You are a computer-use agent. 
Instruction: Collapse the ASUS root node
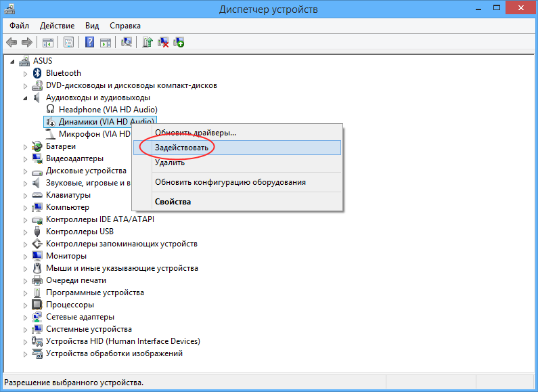tap(12, 62)
